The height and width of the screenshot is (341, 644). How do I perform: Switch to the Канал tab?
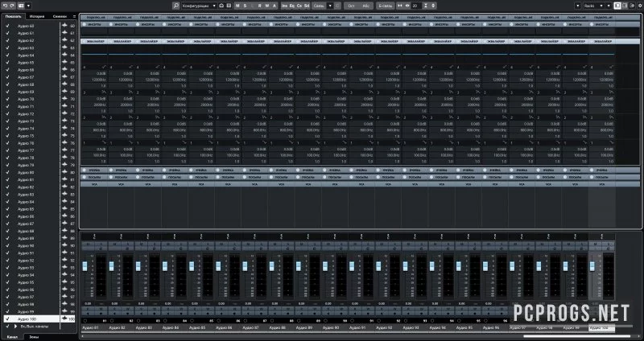(12, 336)
